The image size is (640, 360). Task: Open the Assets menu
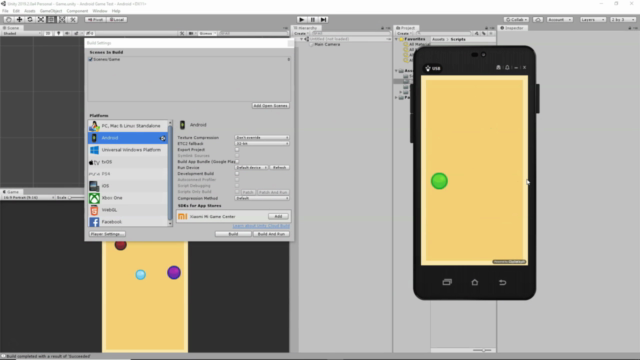30,11
